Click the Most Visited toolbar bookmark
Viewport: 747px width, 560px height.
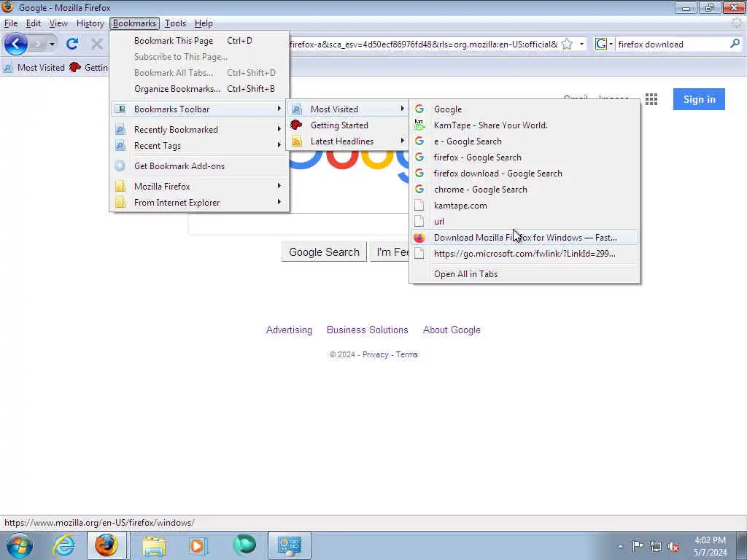coord(34,68)
